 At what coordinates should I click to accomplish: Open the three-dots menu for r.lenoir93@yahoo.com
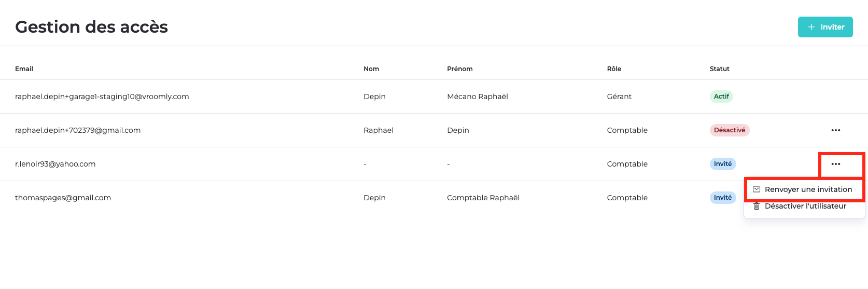coord(836,164)
